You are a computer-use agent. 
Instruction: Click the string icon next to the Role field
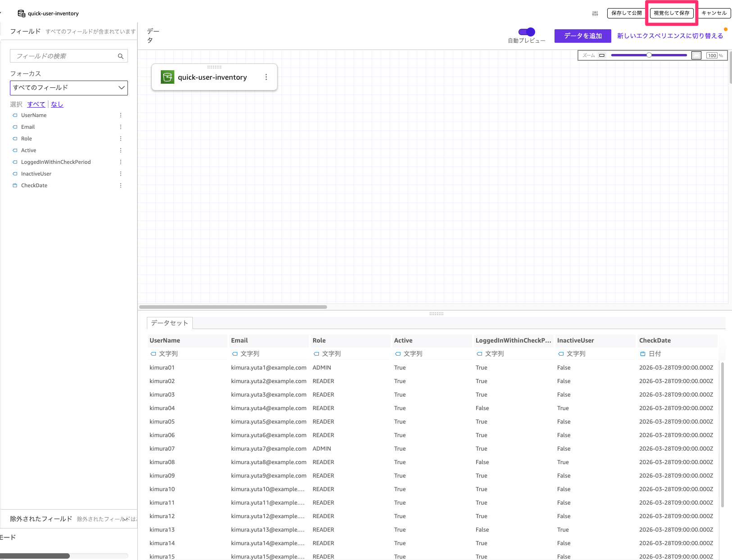point(15,138)
